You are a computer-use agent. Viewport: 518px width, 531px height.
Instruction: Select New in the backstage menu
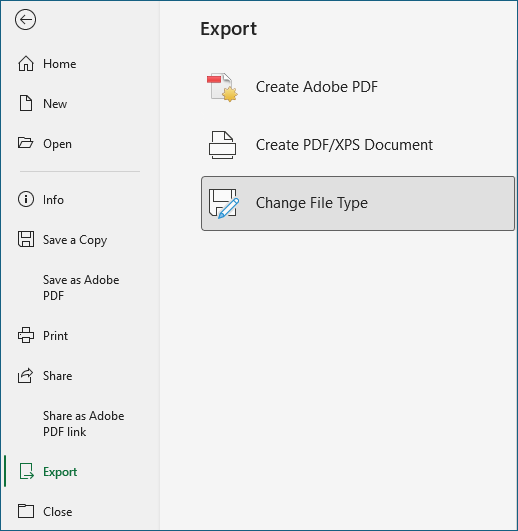55,104
